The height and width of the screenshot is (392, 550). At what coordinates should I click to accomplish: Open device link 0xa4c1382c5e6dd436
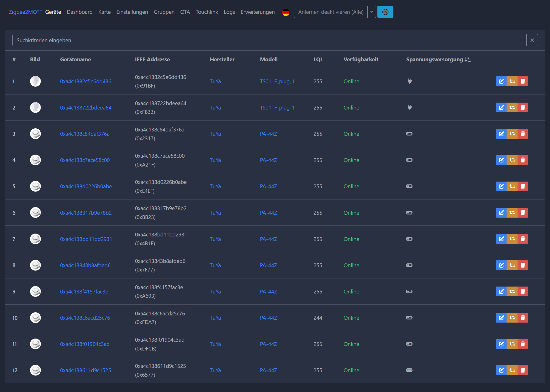tap(86, 81)
